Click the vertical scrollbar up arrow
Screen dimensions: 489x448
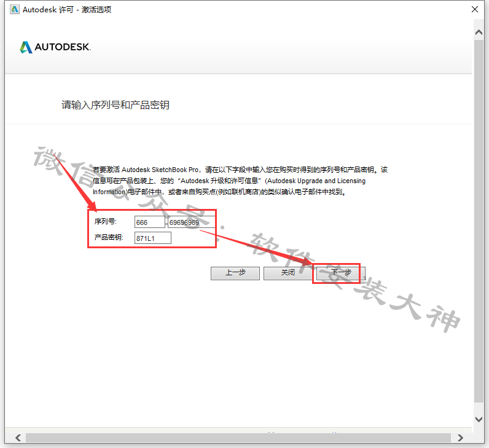(479, 33)
